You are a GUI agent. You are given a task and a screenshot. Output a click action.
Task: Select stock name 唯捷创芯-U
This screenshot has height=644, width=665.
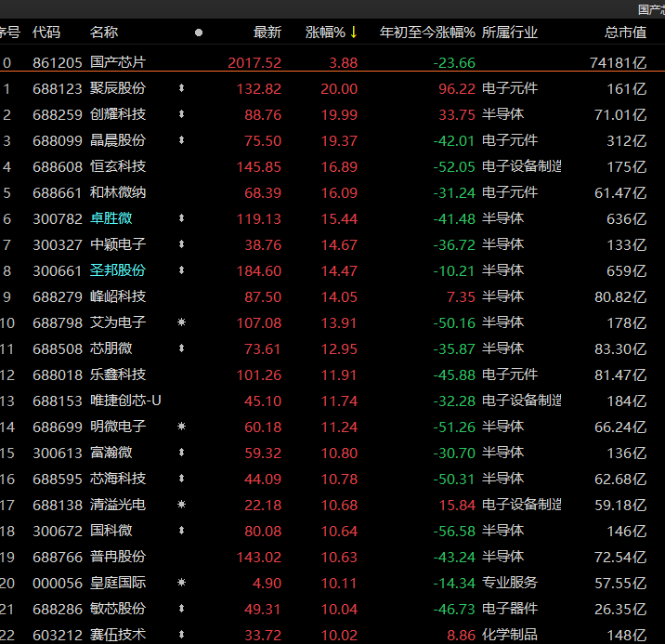pyautogui.click(x=125, y=401)
